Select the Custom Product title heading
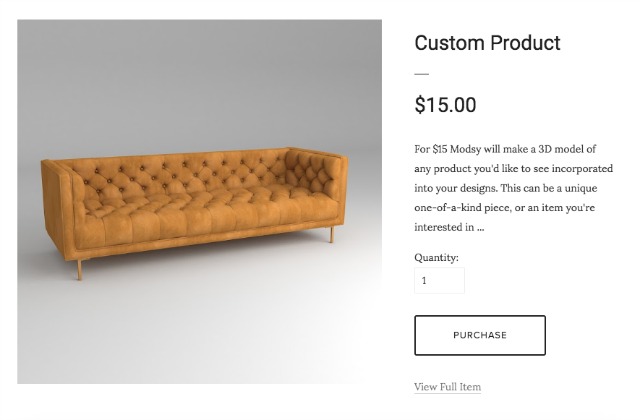The width and height of the screenshot is (640, 420). (487, 43)
